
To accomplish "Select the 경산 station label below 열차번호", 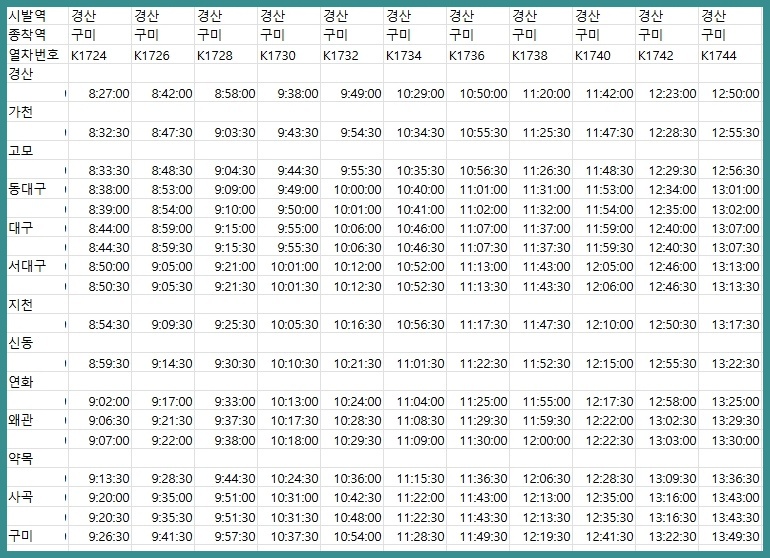I will (x=37, y=74).
